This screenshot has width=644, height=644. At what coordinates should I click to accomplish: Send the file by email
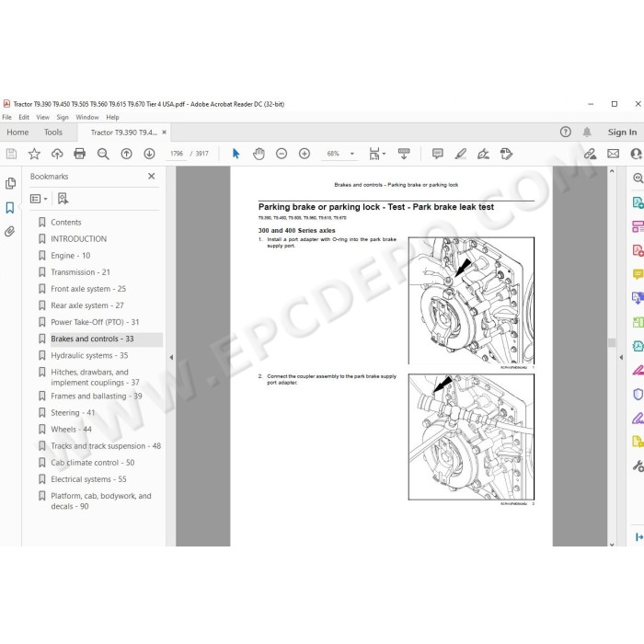tap(614, 154)
